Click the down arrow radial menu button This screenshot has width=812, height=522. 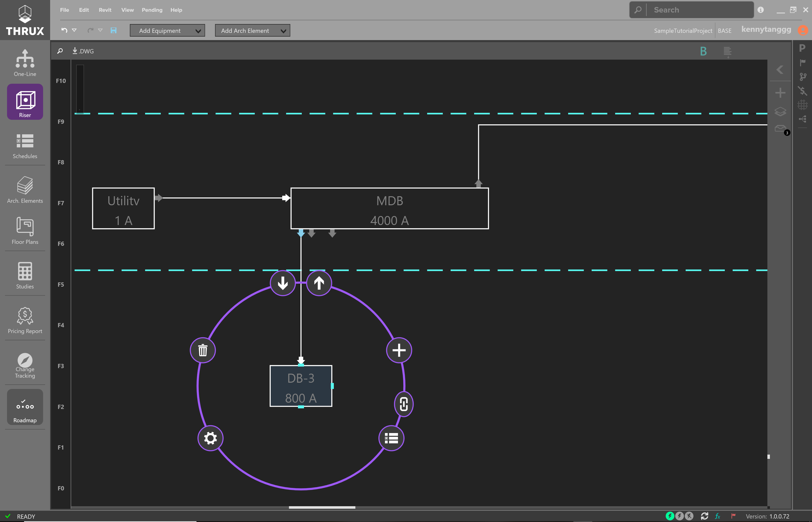283,283
